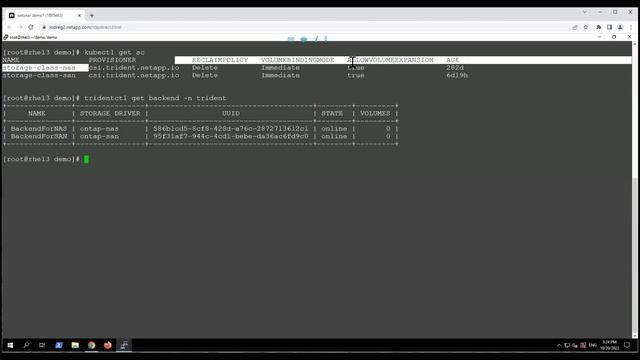Click the 'ALLOWVOLUMEEXPANSION' column header
The width and height of the screenshot is (640, 360).
pyautogui.click(x=390, y=60)
